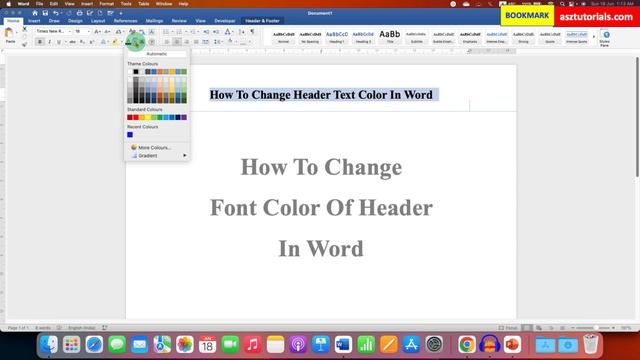Toggle Print Layout view in status bar
640x360 pixels.
click(527, 328)
